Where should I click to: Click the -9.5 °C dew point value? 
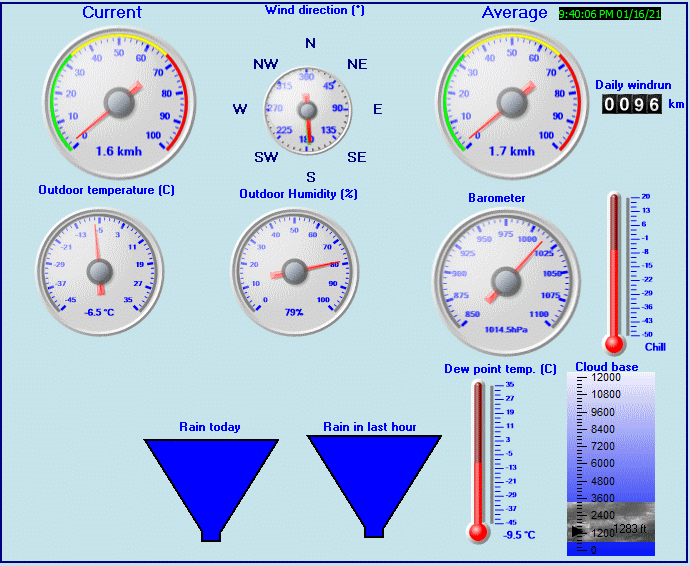pyautogui.click(x=518, y=535)
